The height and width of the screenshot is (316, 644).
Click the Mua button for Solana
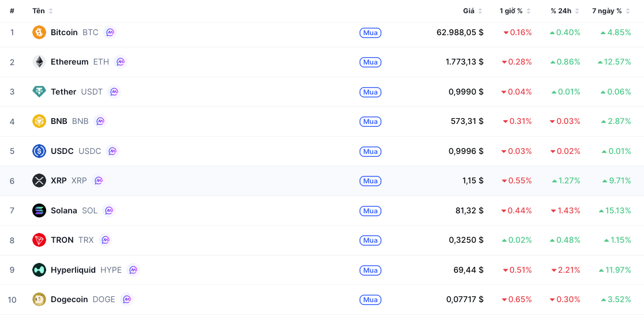click(370, 210)
